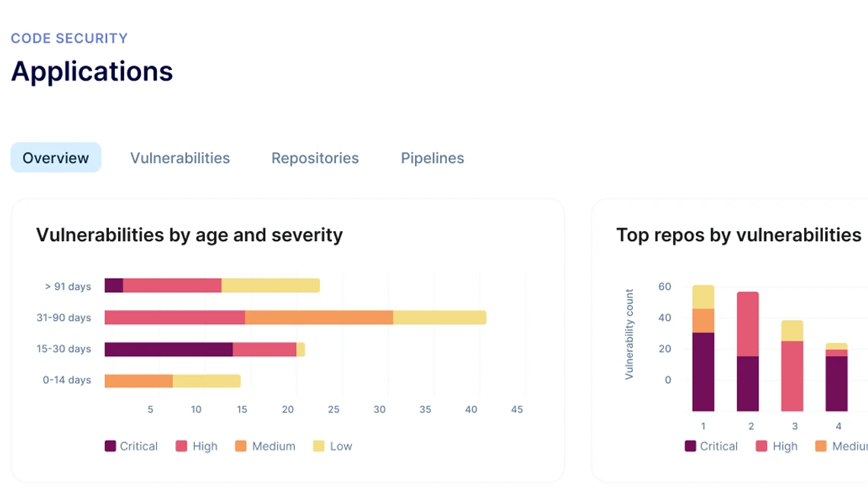The image size is (868, 490).
Task: Click the Low segment of repo 3 bar
Action: [792, 330]
